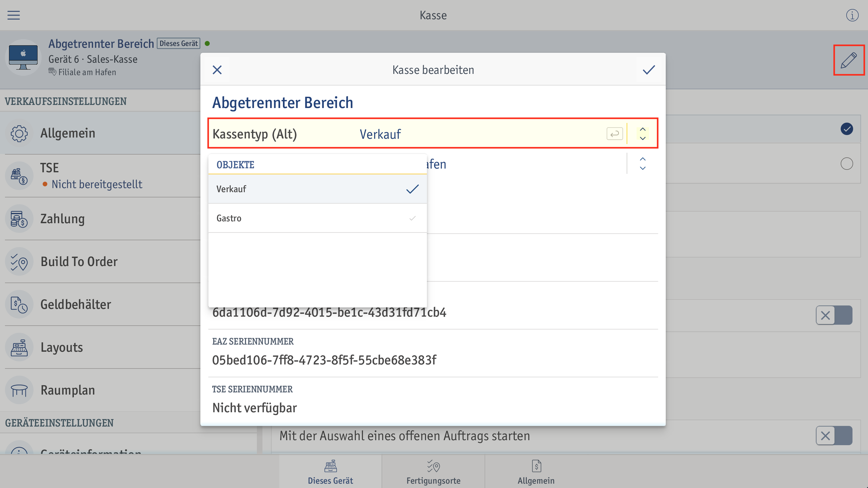The width and height of the screenshot is (868, 488).
Task: Toggle the upper X switch on the right
Action: 834,315
